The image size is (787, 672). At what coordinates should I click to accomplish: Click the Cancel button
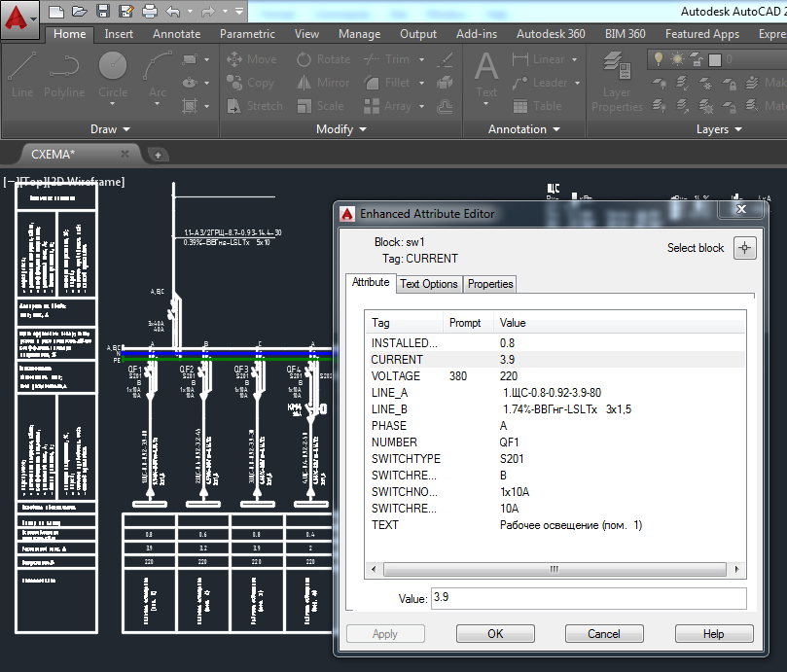[604, 633]
